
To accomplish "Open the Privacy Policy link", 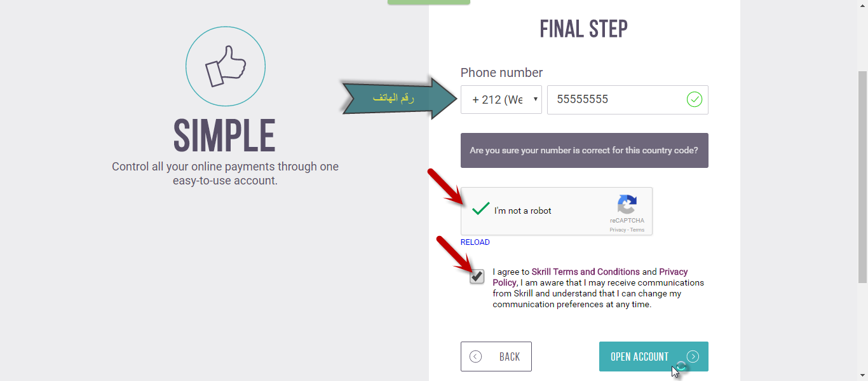I will [x=590, y=277].
